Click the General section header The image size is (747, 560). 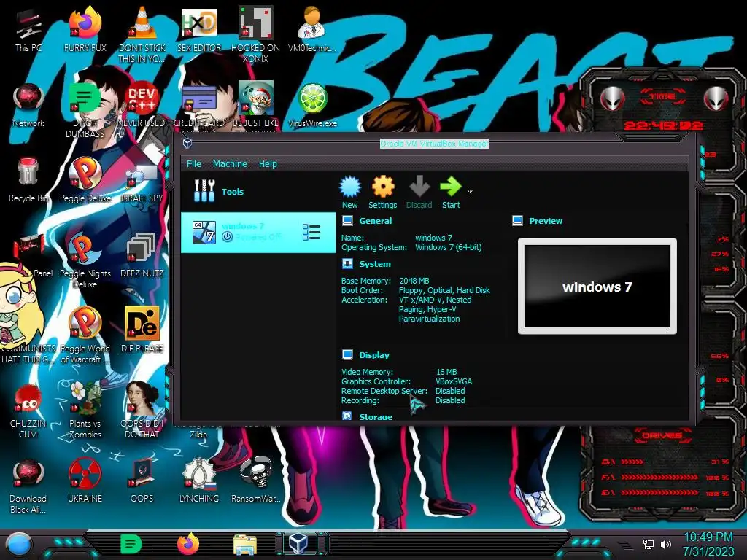[376, 221]
